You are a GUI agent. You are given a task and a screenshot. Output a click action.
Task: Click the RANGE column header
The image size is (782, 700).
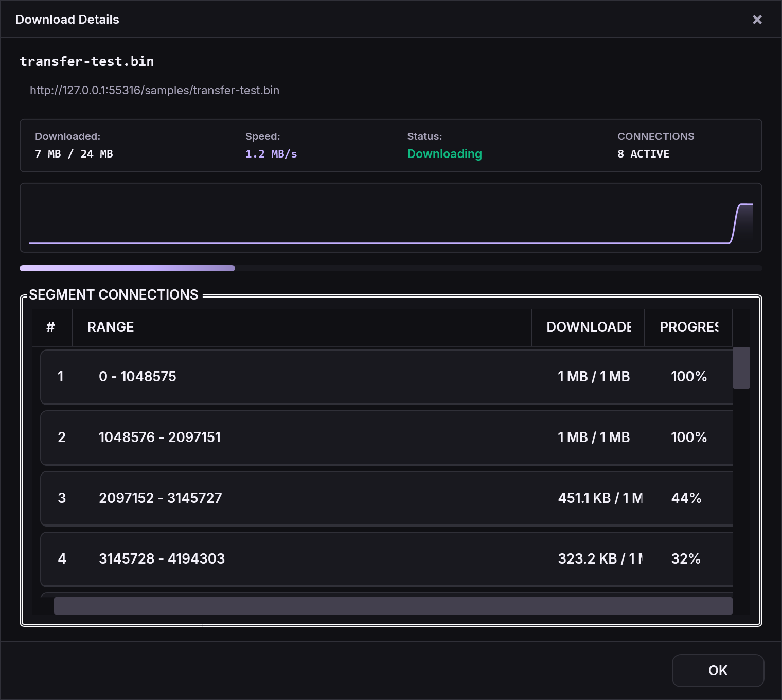coord(302,327)
